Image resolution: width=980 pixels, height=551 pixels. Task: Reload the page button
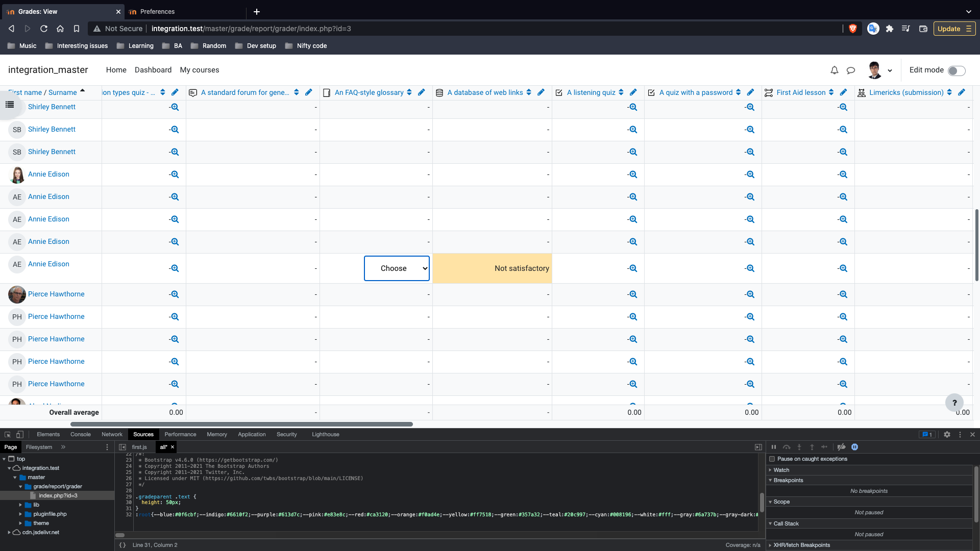[44, 29]
